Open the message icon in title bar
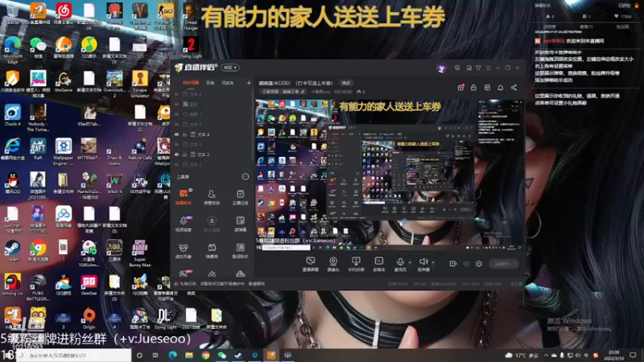Viewport: 644px width, 362px height. [x=457, y=68]
